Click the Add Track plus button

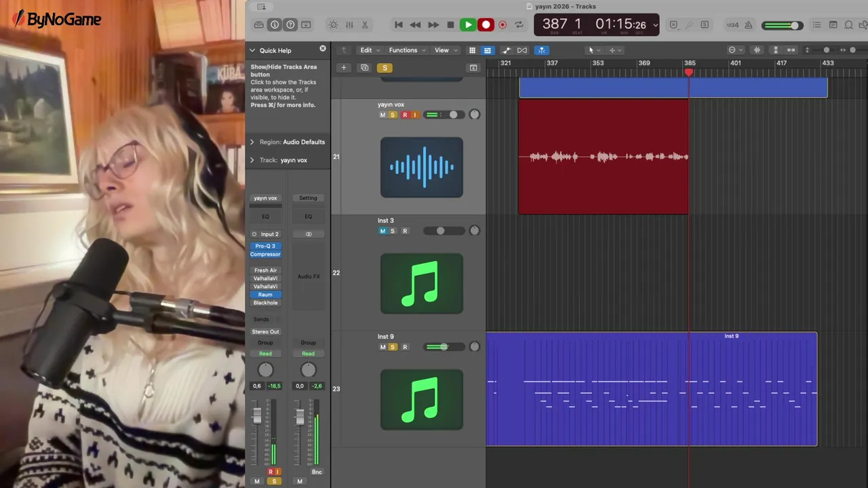[x=344, y=68]
